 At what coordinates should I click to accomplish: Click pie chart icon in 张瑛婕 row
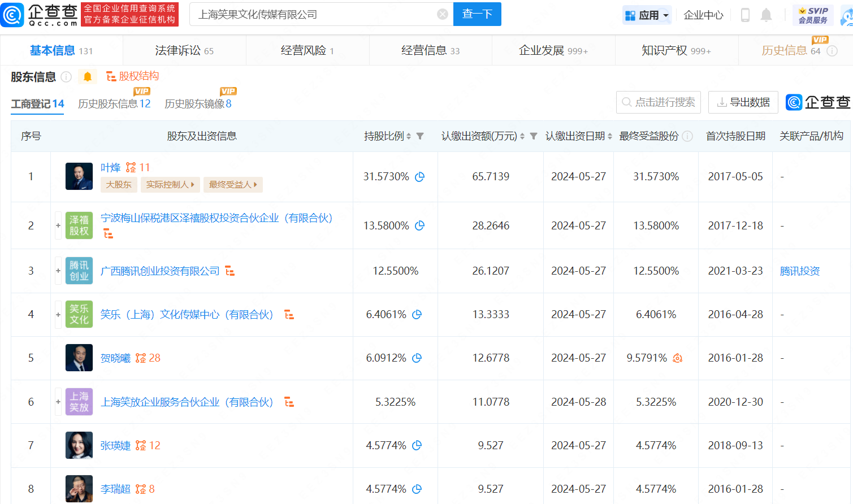coord(417,446)
